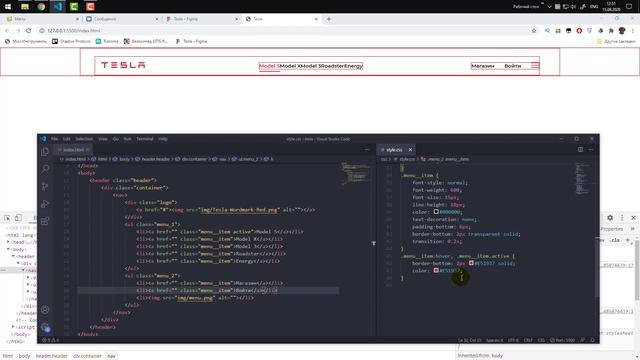
Task: Click the Магазин link on the page
Action: coord(482,66)
